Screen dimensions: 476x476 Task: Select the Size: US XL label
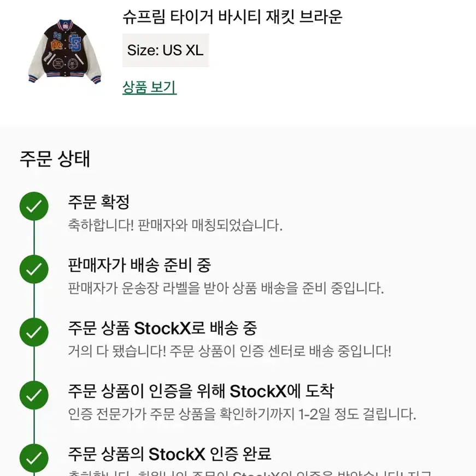166,50
